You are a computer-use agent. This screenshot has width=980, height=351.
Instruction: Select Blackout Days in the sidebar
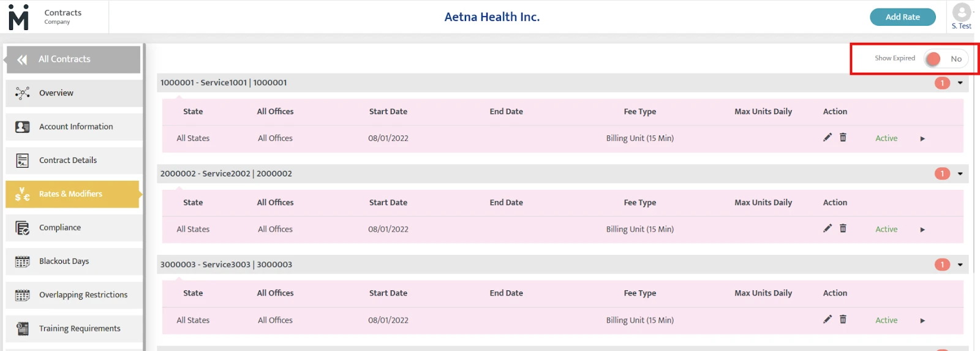(x=64, y=262)
